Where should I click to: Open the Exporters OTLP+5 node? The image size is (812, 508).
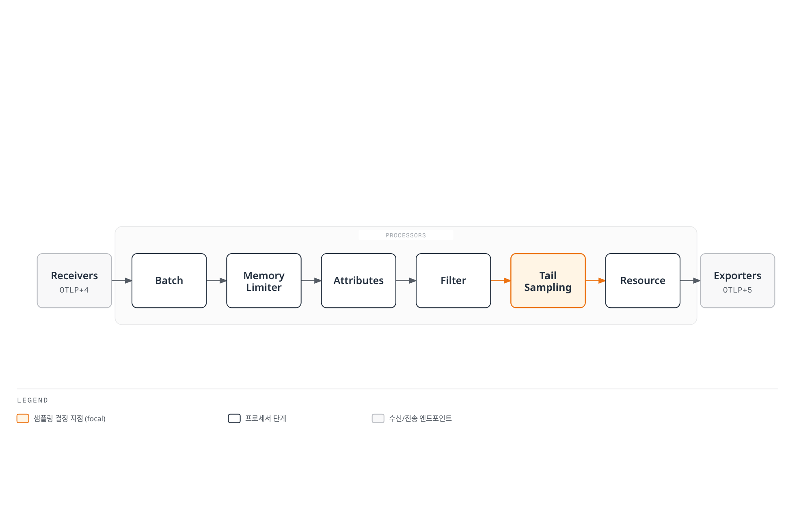pos(737,281)
